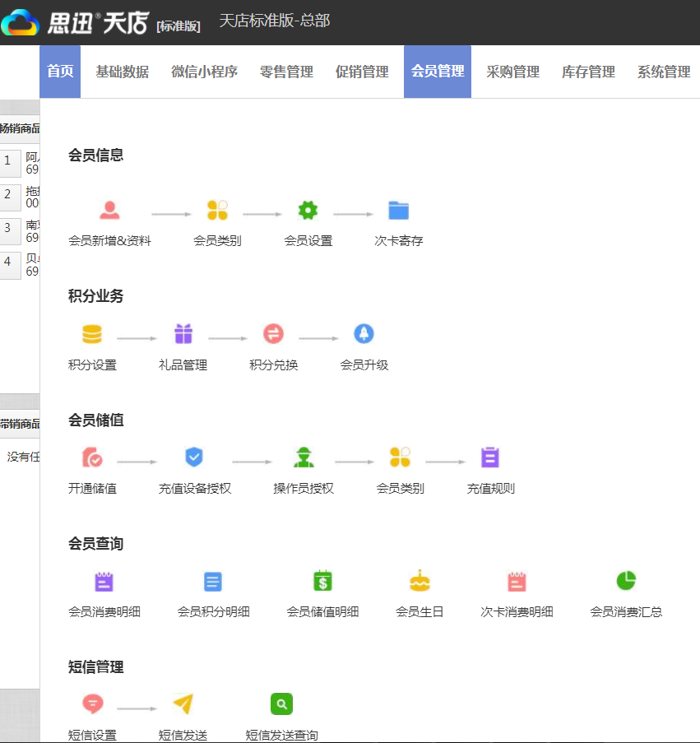The width and height of the screenshot is (700, 743).
Task: Click the 会员升级 rocket icon
Action: coord(364,333)
